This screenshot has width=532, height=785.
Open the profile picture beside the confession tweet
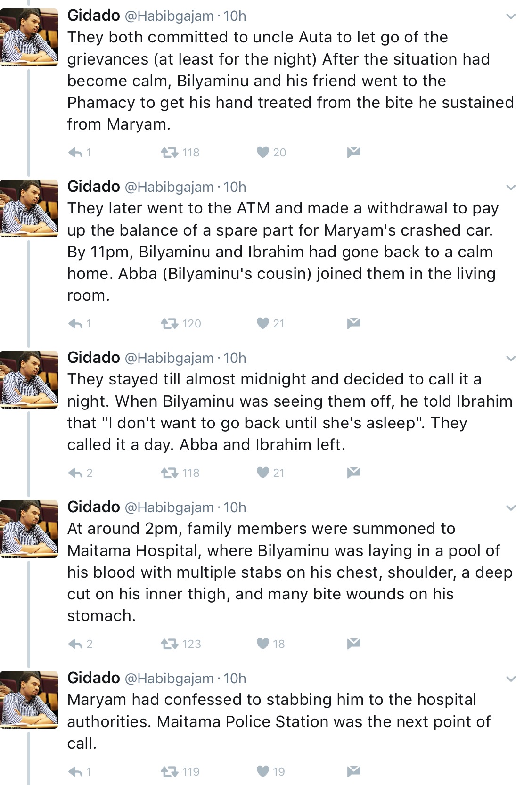click(29, 700)
